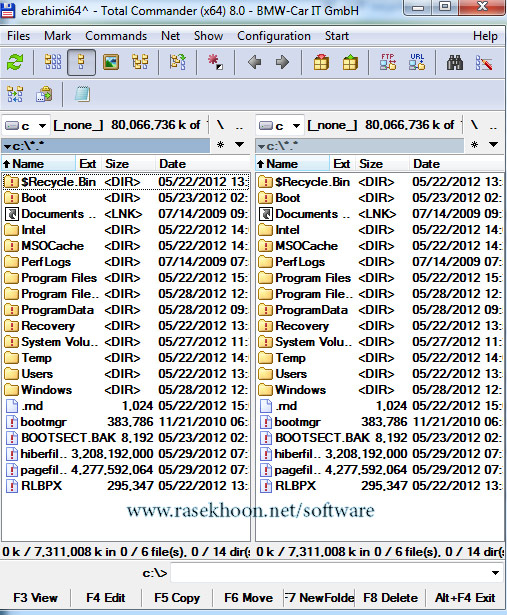507x615 pixels.
Task: Open the Files menu
Action: (18, 36)
